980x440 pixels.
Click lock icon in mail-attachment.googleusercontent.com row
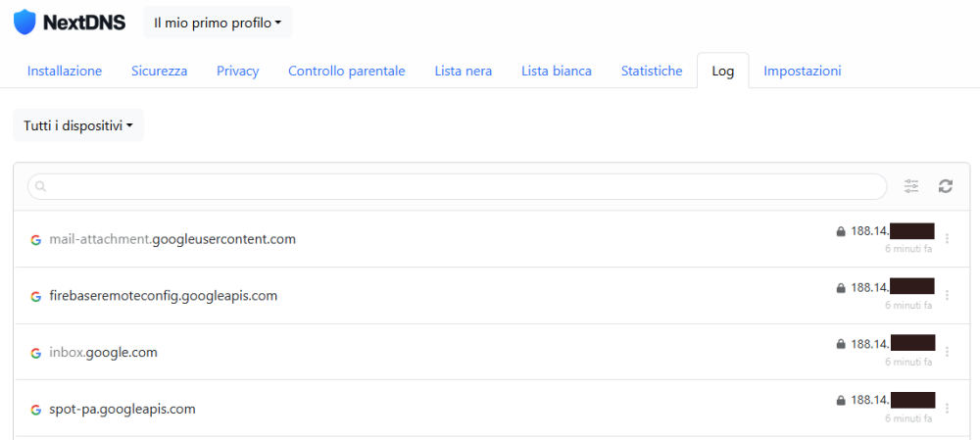[x=841, y=231]
